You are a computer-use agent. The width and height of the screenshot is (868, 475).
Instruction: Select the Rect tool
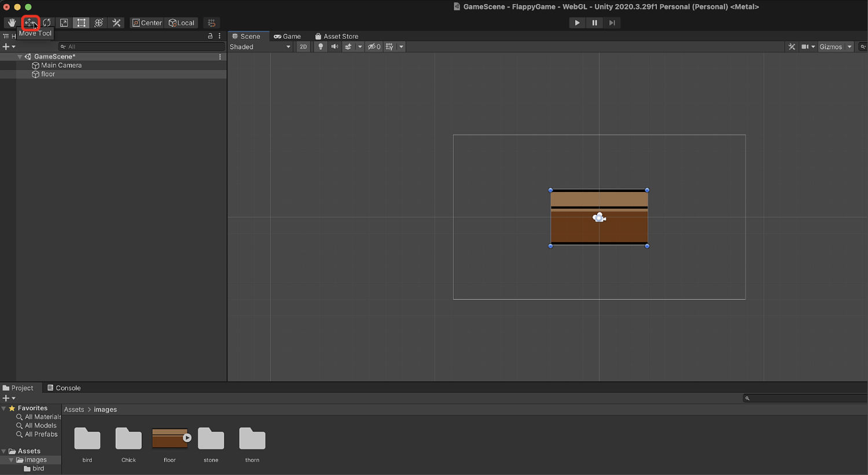point(82,23)
